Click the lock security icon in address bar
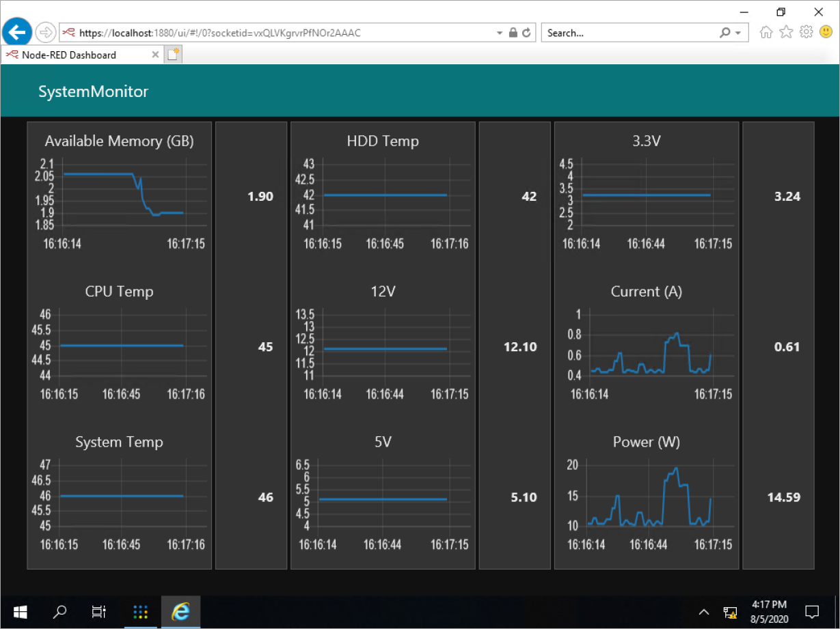840x629 pixels. coord(513,33)
